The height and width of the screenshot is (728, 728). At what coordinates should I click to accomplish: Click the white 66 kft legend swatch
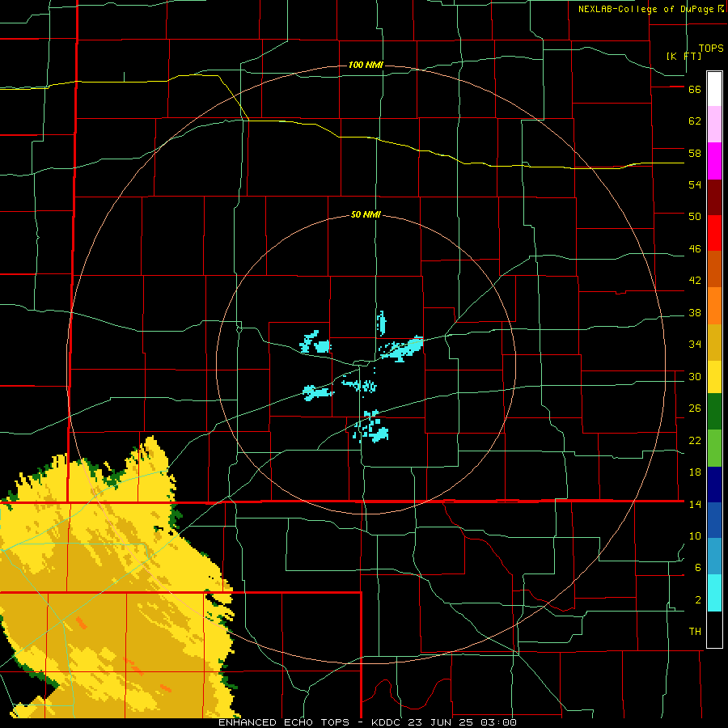coord(714,89)
